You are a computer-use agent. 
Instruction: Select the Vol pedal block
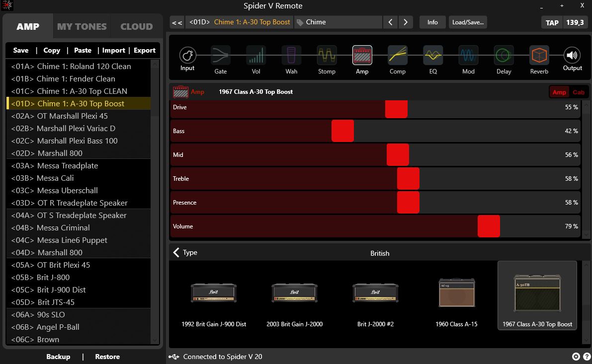pyautogui.click(x=256, y=56)
